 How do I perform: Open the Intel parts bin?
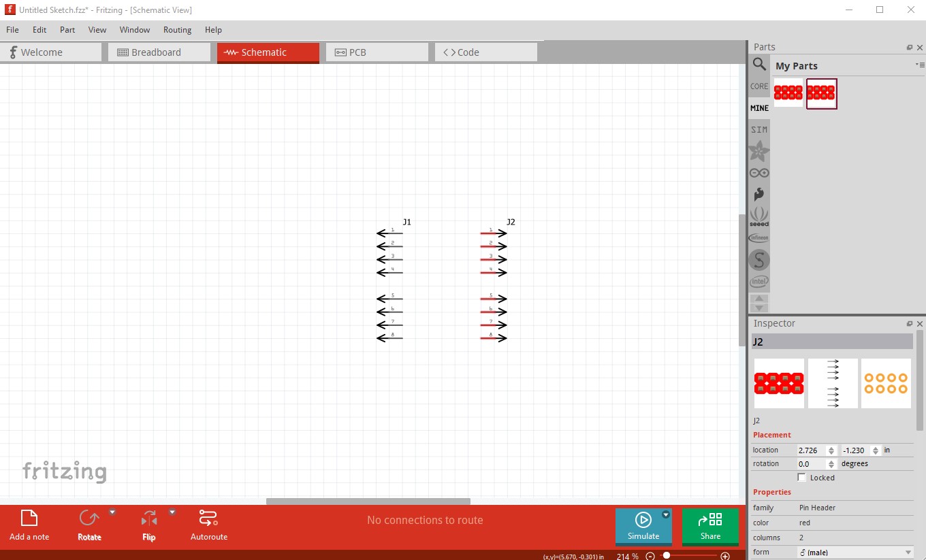(759, 281)
